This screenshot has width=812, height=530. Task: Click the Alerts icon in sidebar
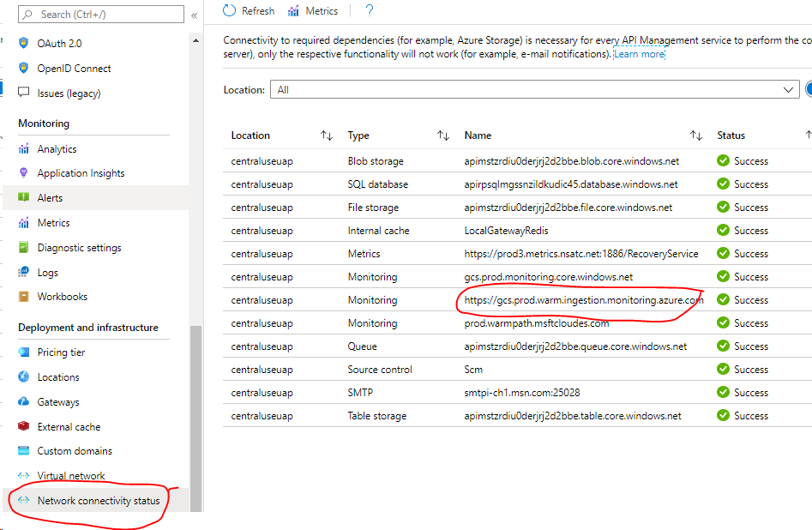point(23,197)
